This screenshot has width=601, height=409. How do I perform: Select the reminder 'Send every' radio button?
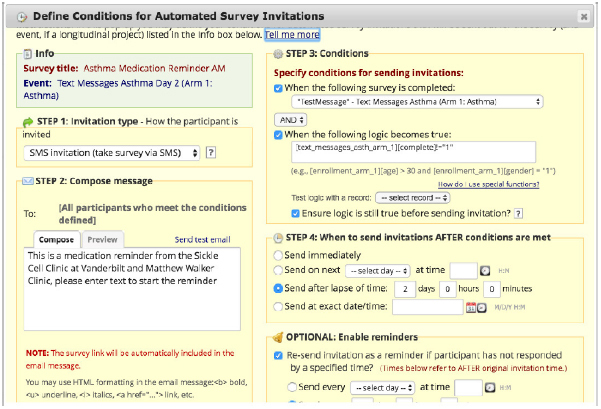click(x=292, y=387)
